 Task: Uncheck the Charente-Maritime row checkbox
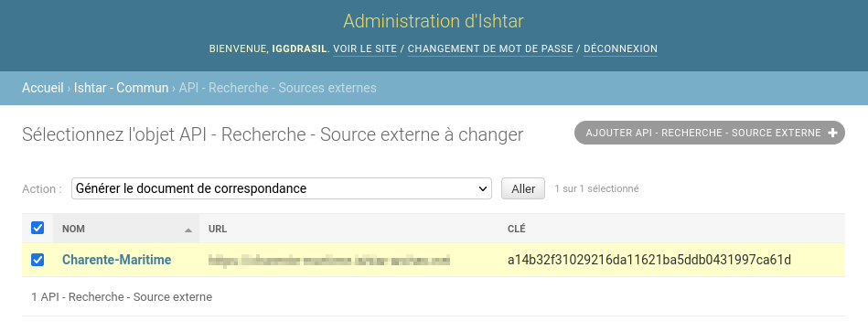coord(38,260)
